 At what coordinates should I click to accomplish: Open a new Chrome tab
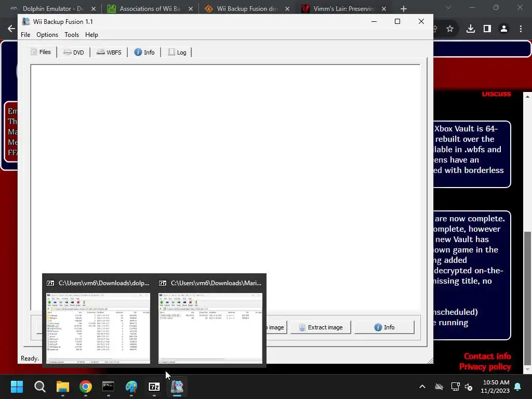pos(403,9)
